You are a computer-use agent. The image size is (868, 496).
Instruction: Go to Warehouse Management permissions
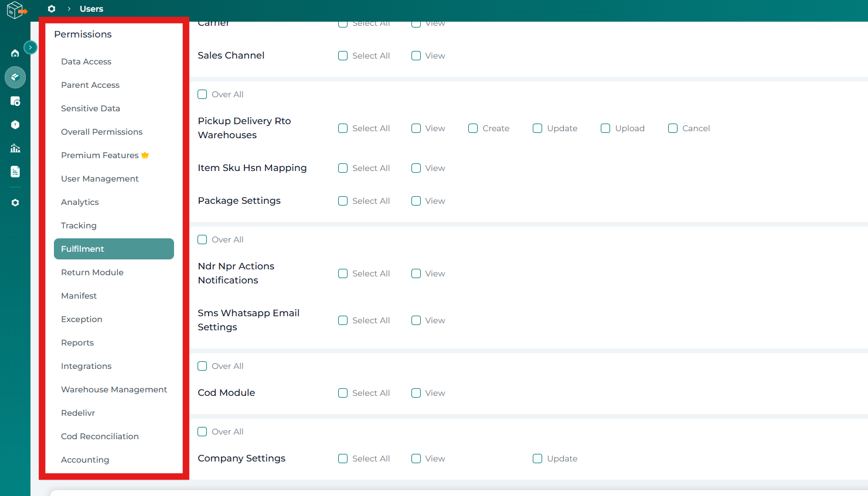click(114, 389)
